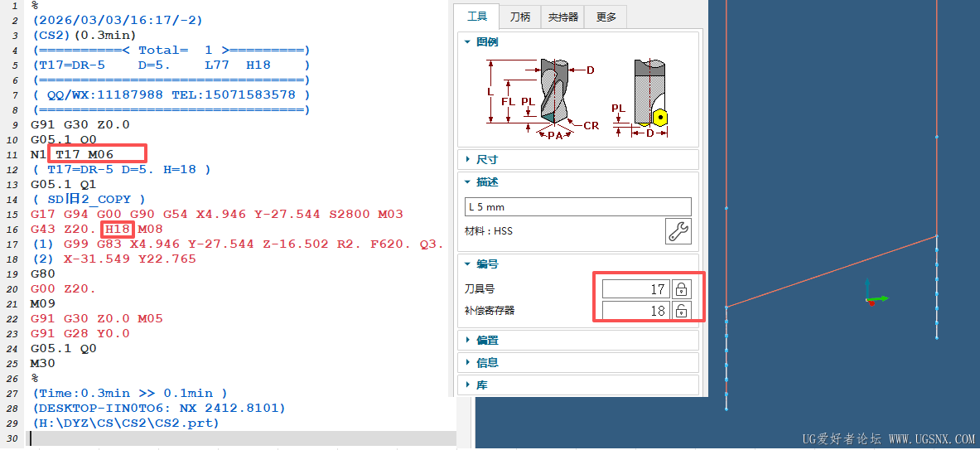Click line '(2) X-31.549 Y22.765'
This screenshot has width=980, height=450.
coord(113,259)
